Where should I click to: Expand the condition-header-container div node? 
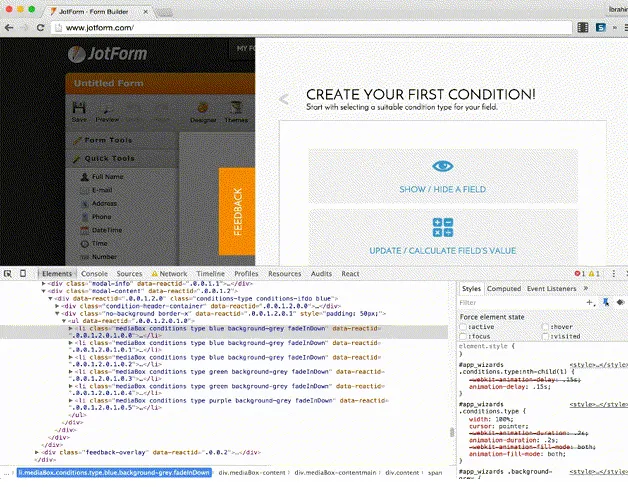click(x=57, y=306)
